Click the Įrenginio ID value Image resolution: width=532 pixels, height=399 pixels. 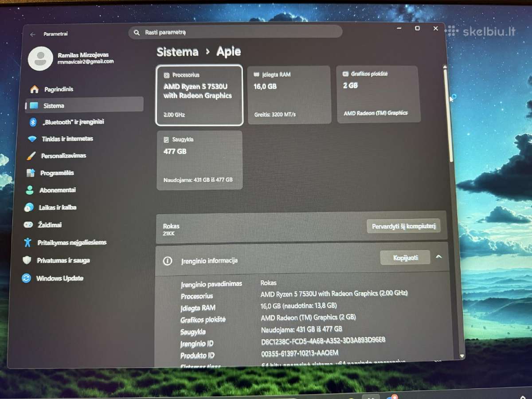click(323, 340)
